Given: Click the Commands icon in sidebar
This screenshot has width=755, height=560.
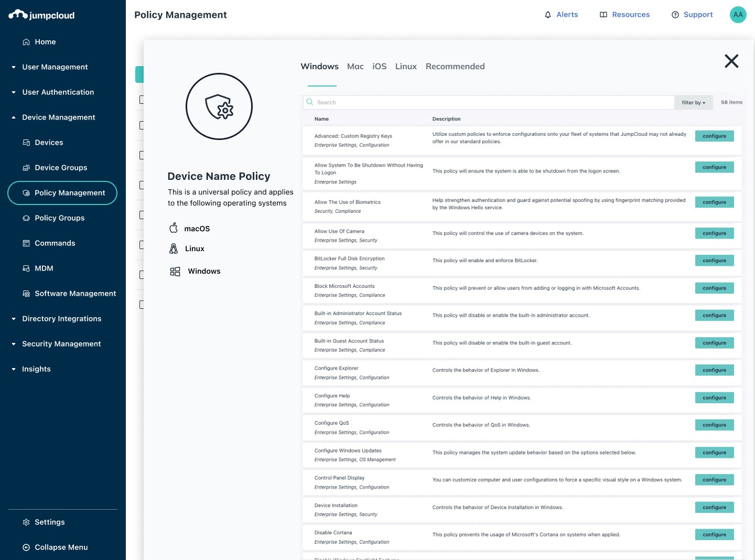Looking at the screenshot, I should click(26, 243).
